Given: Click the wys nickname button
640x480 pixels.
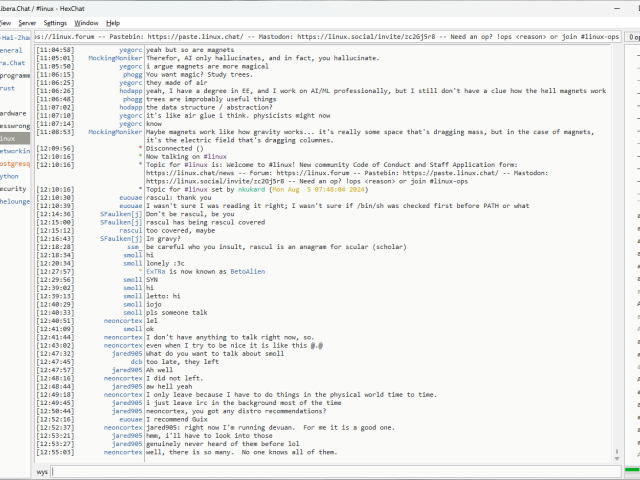Looking at the screenshot, I should 42,470.
